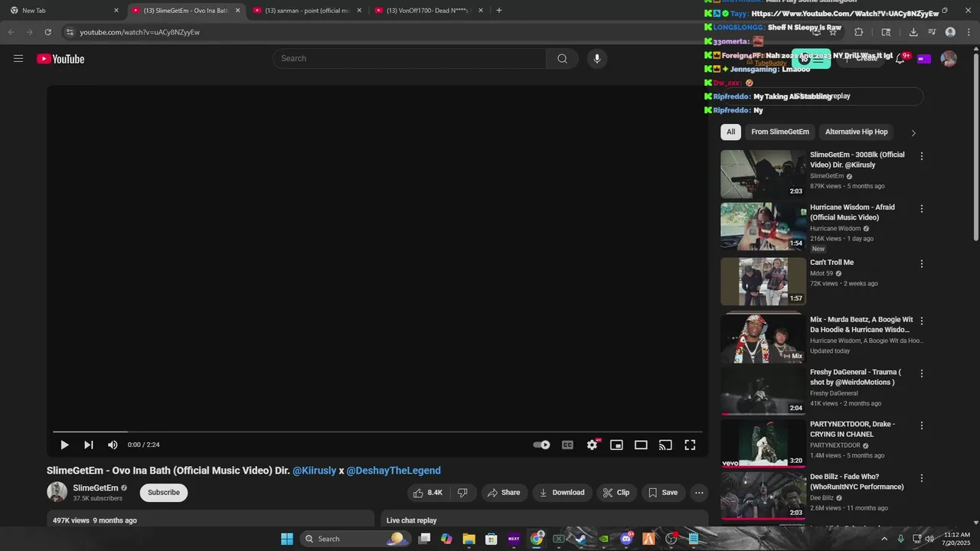The height and width of the screenshot is (551, 980).
Task: Open the @Kiirusly channel link
Action: tap(315, 471)
